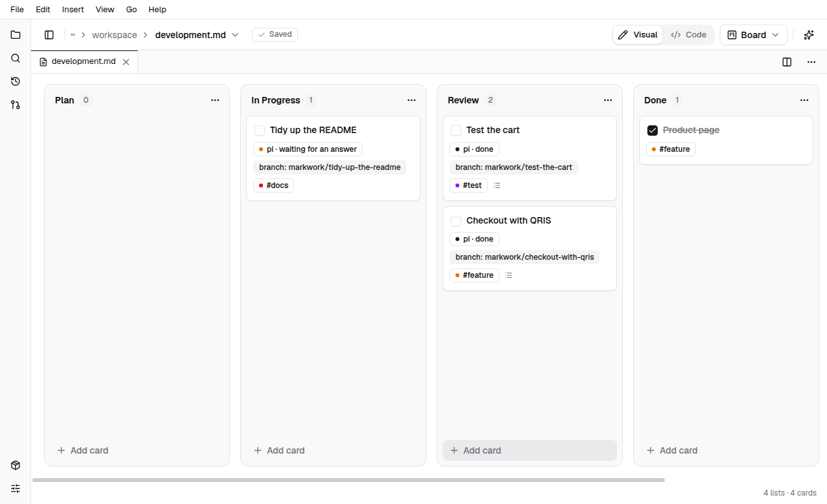Open the Go menu
Viewport: 827px width, 504px height.
(x=132, y=10)
